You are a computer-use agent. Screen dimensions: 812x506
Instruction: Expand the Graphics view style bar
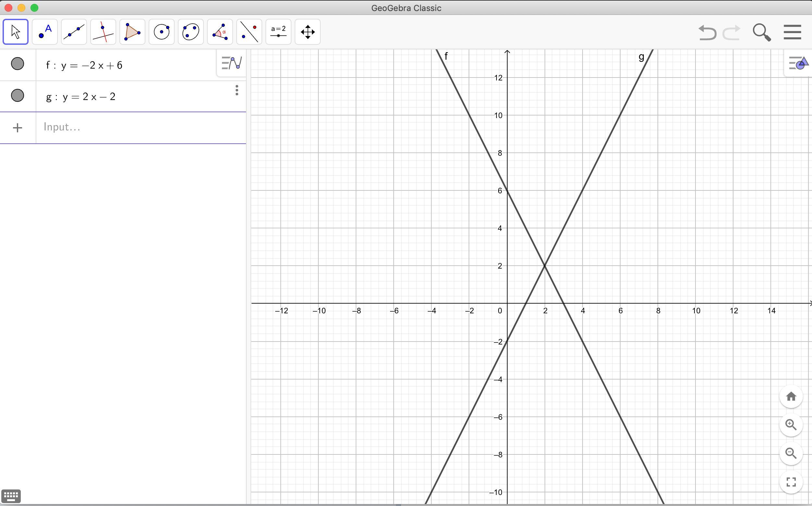(x=798, y=63)
